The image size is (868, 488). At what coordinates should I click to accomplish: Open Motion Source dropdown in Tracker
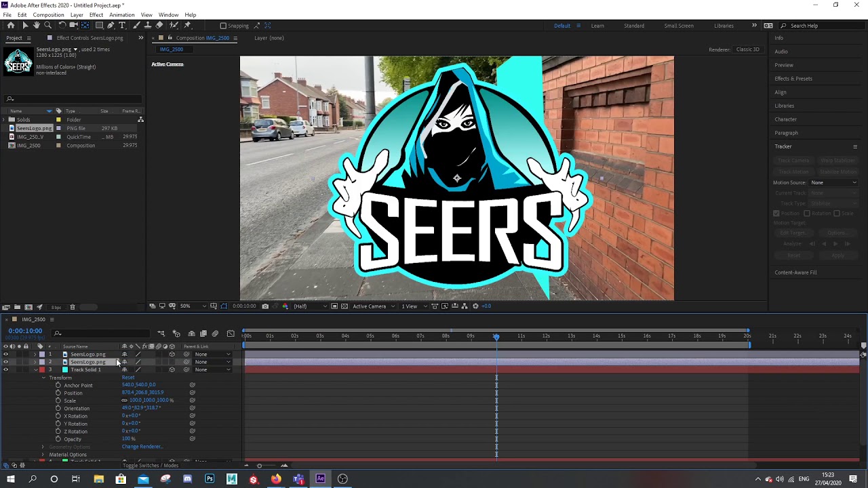click(x=834, y=182)
